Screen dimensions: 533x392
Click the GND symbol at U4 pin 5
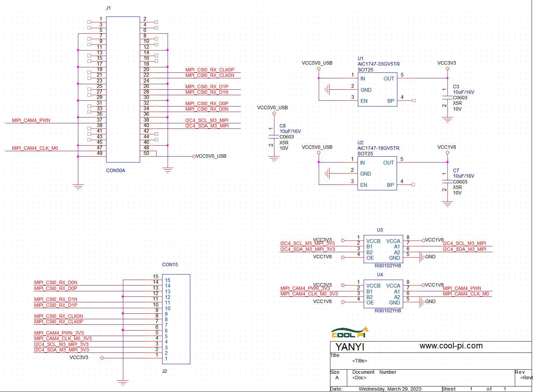pyautogui.click(x=422, y=302)
